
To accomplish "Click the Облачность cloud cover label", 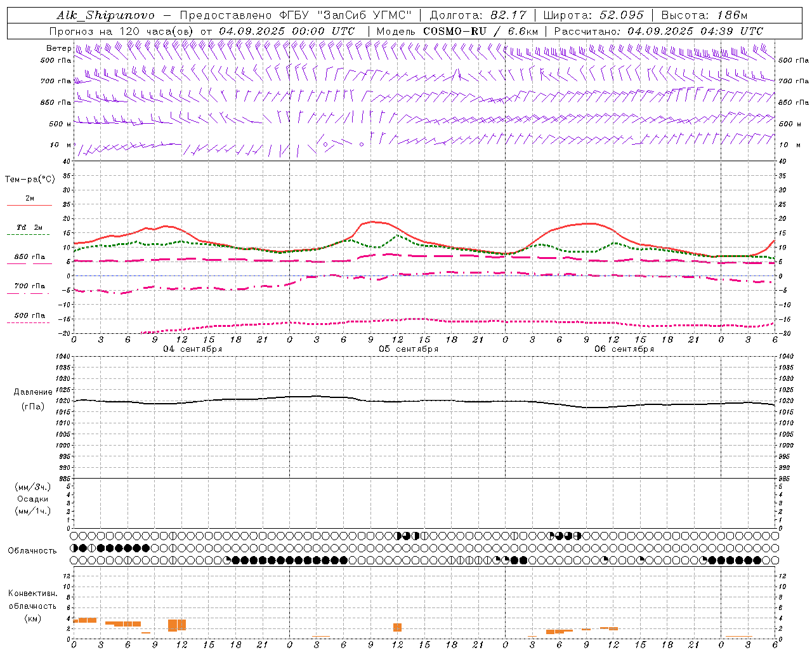I will click(32, 551).
